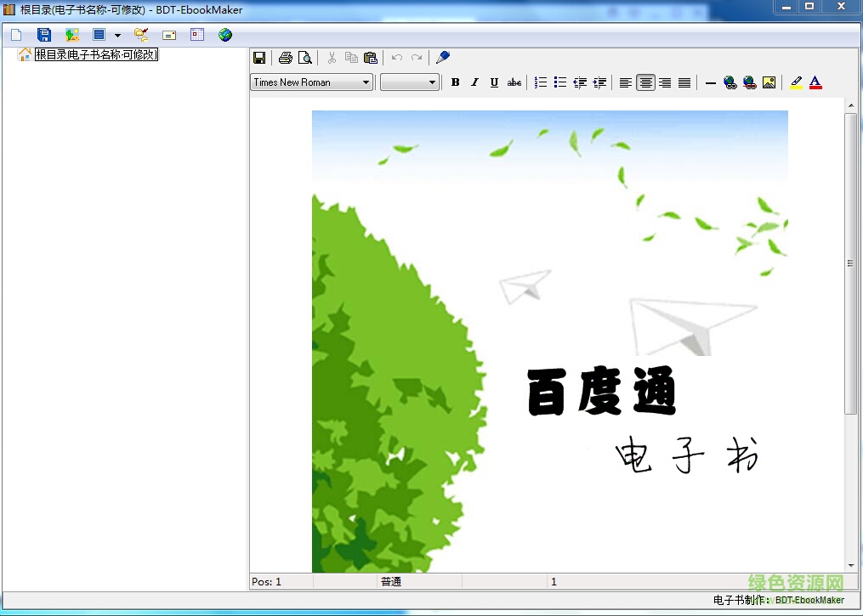
Task: Toggle center paragraph alignment
Action: coord(645,82)
